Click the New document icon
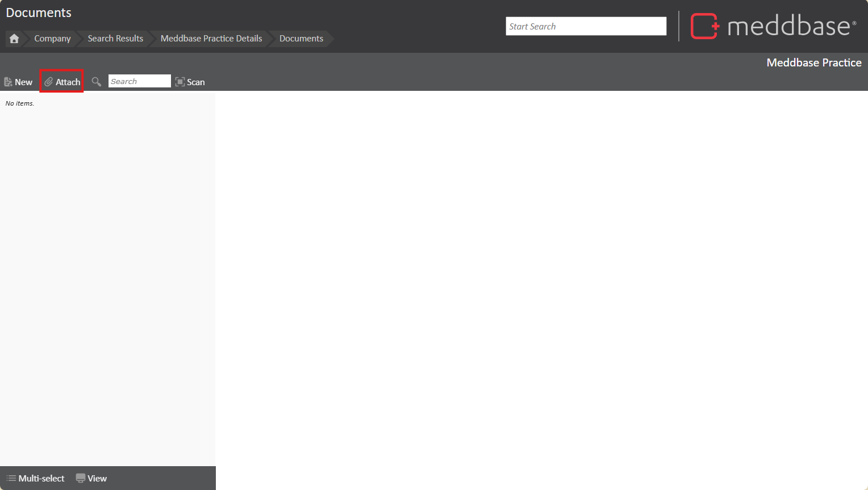 tap(8, 82)
